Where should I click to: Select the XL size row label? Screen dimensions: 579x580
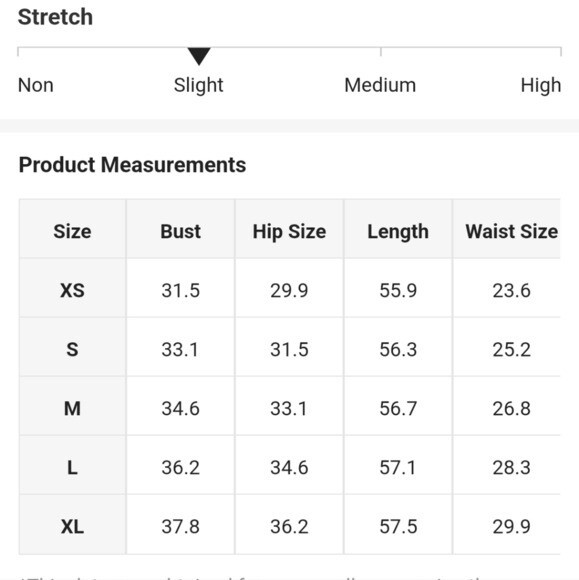pos(73,526)
